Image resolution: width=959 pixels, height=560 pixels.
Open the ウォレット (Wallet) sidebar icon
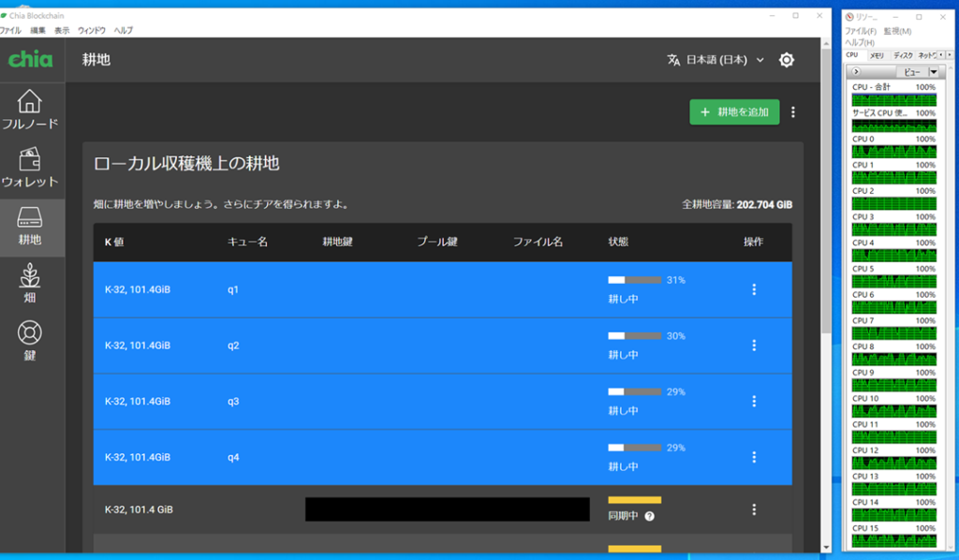pyautogui.click(x=29, y=168)
